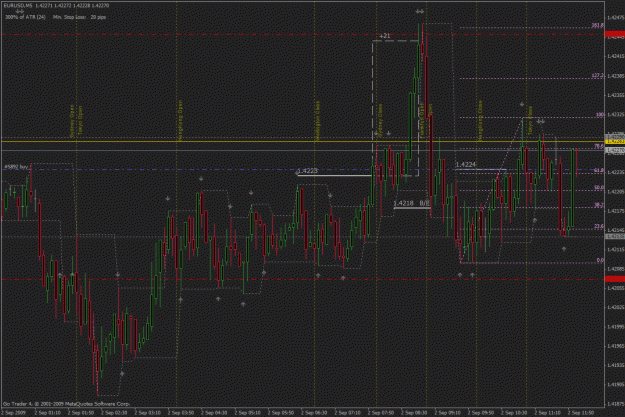The width and height of the screenshot is (625, 417).
Task: Click the 'Min. Stop Loss: 20 pips' label
Action: click(x=79, y=17)
